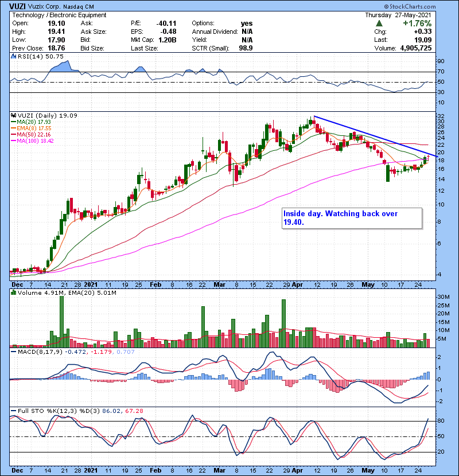This screenshot has height=476, width=459.
Task: Click the EPS value -0.48
Action: pyautogui.click(x=168, y=32)
